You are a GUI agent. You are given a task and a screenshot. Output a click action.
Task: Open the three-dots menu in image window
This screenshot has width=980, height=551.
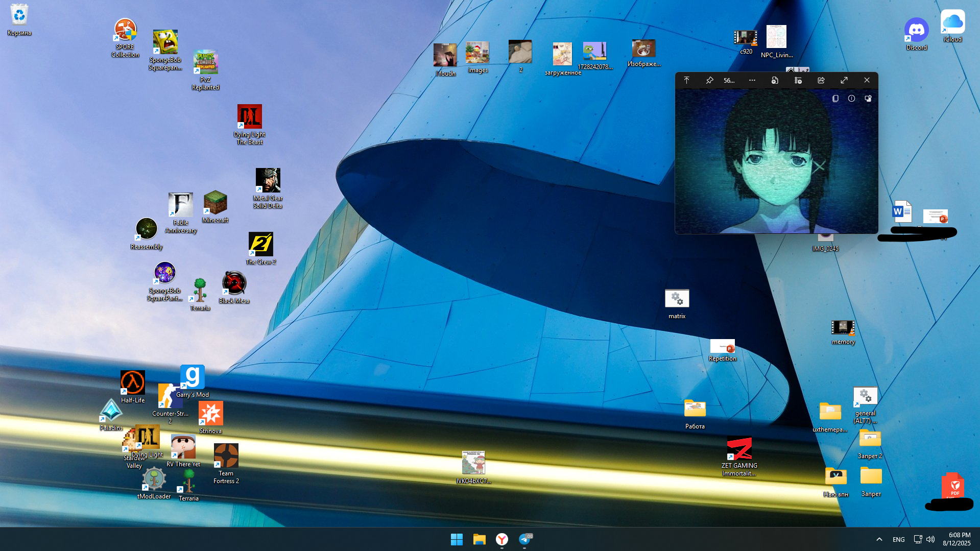752,80
